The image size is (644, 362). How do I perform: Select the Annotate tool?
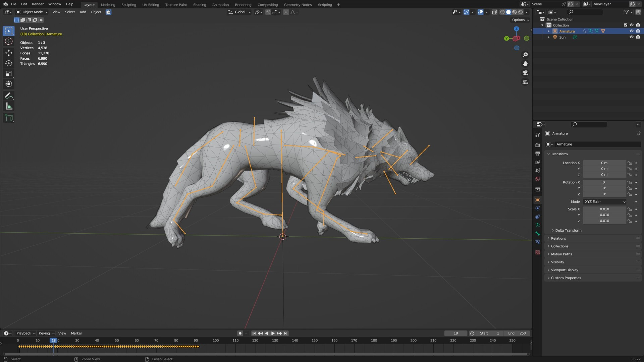click(x=9, y=96)
